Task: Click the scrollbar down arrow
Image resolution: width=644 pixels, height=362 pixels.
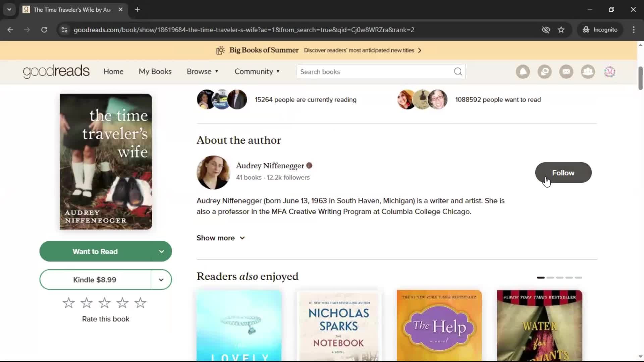Action: 640,356
